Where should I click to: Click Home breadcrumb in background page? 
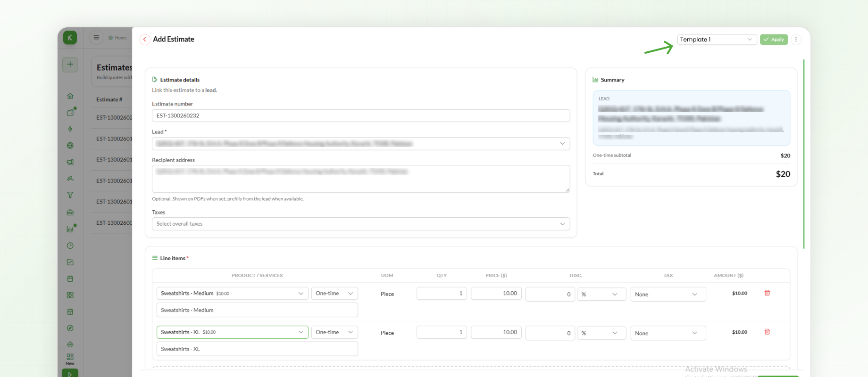click(x=117, y=38)
